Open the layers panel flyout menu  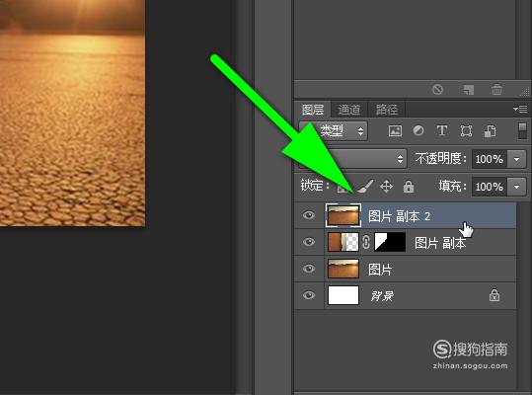point(520,109)
